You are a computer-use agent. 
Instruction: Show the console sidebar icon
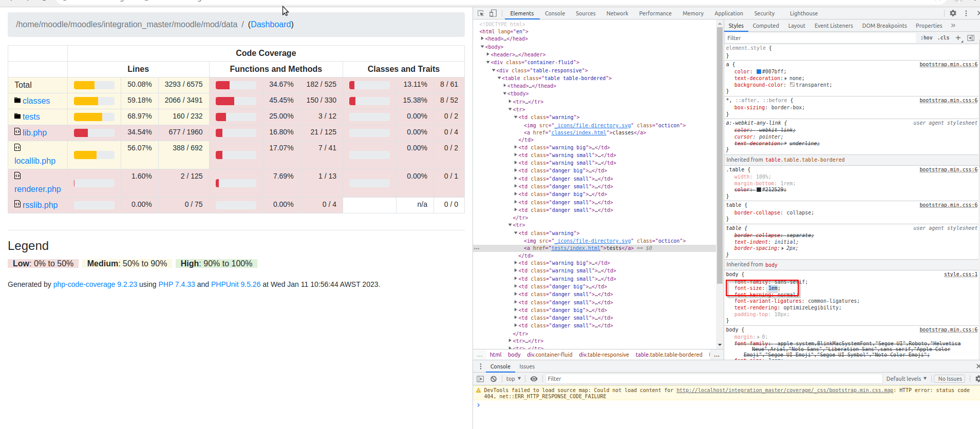coord(480,379)
